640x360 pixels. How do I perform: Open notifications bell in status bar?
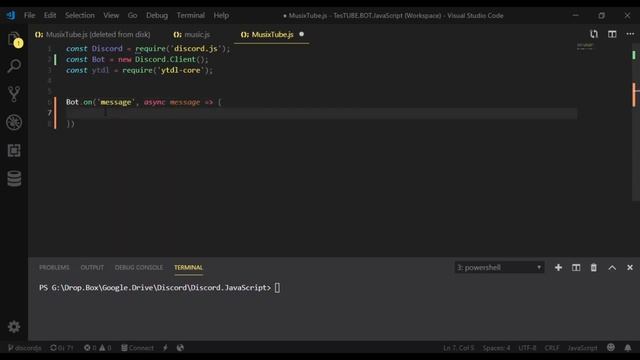coord(628,348)
